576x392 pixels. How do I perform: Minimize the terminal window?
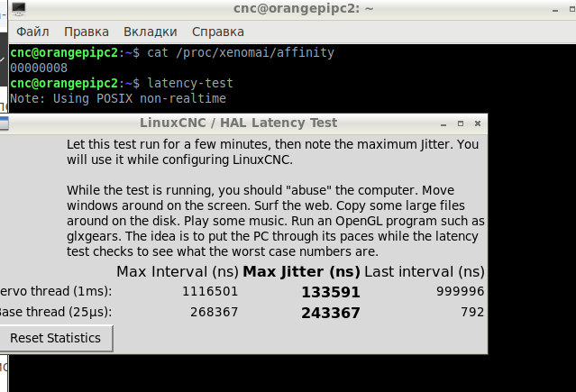pos(555,10)
